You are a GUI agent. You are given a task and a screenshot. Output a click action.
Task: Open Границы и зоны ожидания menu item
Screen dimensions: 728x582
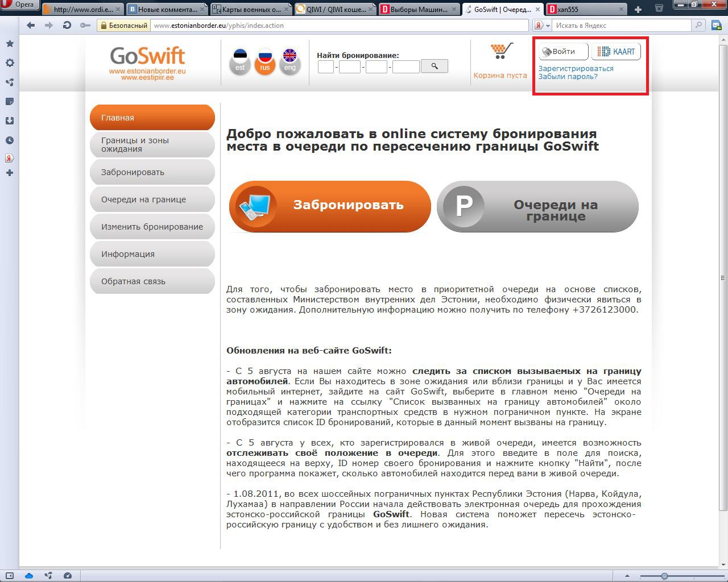(152, 144)
